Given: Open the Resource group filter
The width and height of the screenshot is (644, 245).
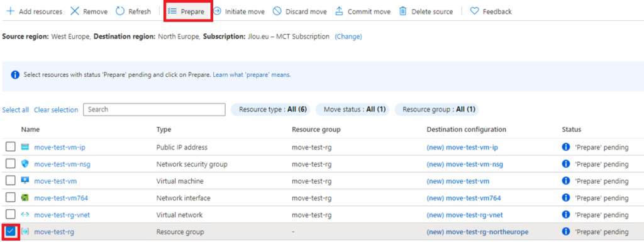Looking at the screenshot, I should (436, 110).
